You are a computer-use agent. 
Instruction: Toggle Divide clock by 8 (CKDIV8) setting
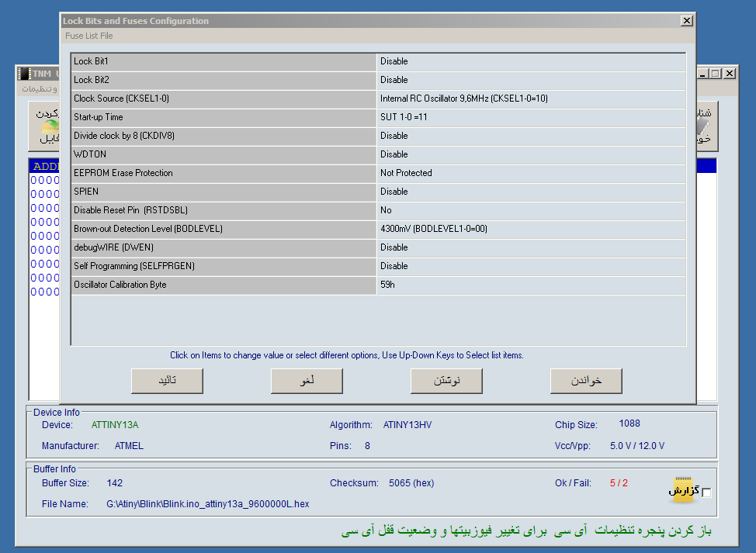coord(531,136)
